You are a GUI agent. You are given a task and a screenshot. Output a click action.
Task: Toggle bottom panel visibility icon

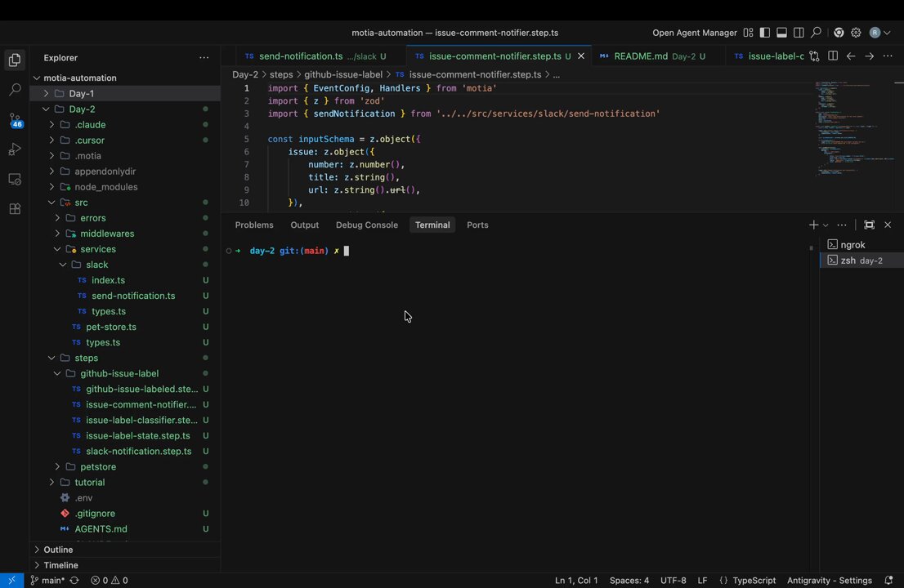[x=781, y=33]
